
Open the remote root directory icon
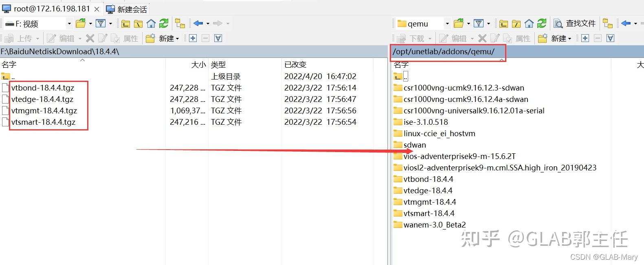516,24
